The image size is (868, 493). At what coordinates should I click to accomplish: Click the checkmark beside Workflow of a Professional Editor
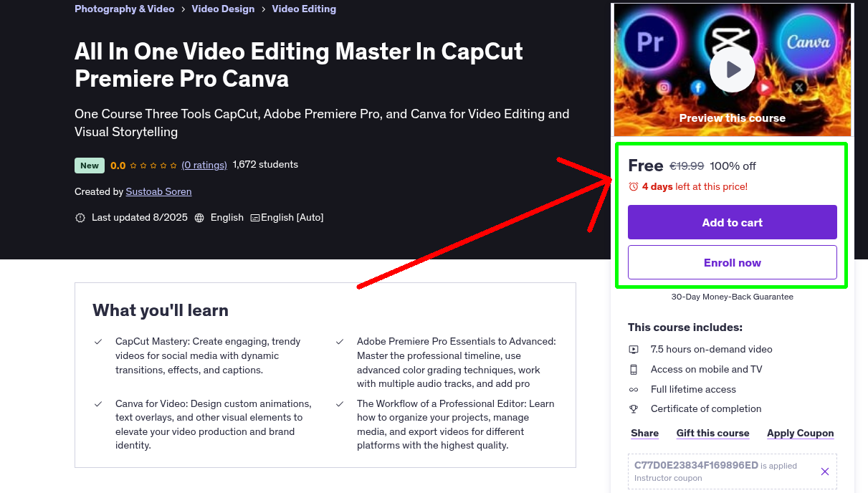(x=340, y=404)
